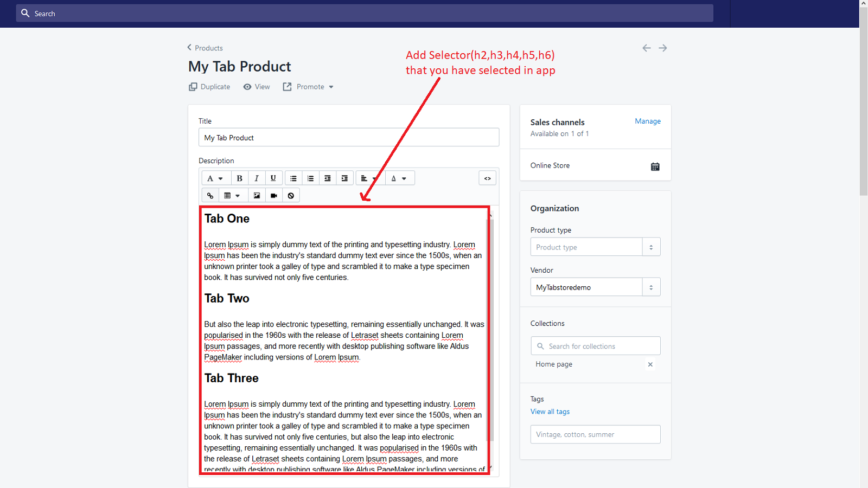This screenshot has width=868, height=488.
Task: Open the insert link tool
Action: [210, 195]
